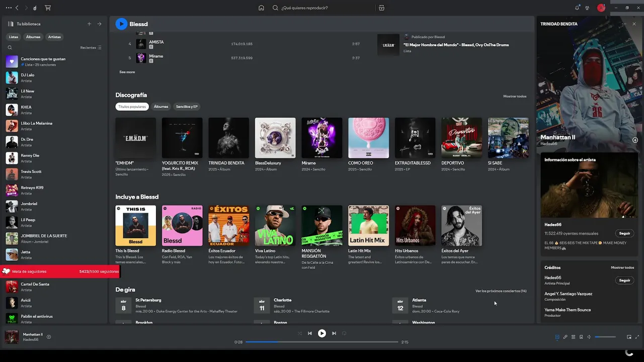Select the discography Álbumes filter chip
This screenshot has height=362, width=644.
161,107
